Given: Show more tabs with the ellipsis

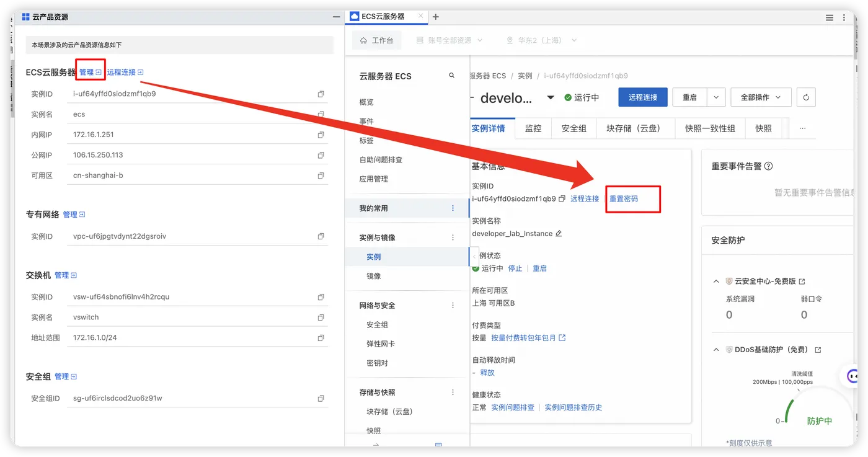Looking at the screenshot, I should [802, 128].
